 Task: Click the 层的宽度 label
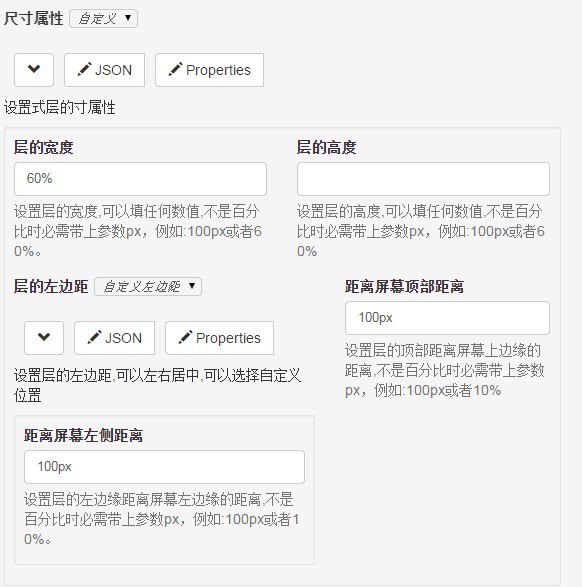[43, 147]
